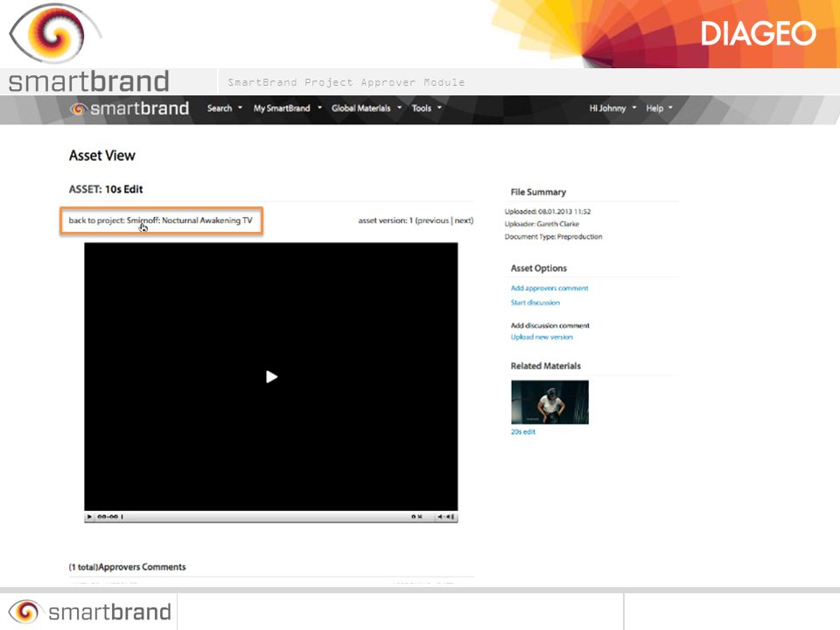Expand Help dropdown arrow

(x=670, y=108)
